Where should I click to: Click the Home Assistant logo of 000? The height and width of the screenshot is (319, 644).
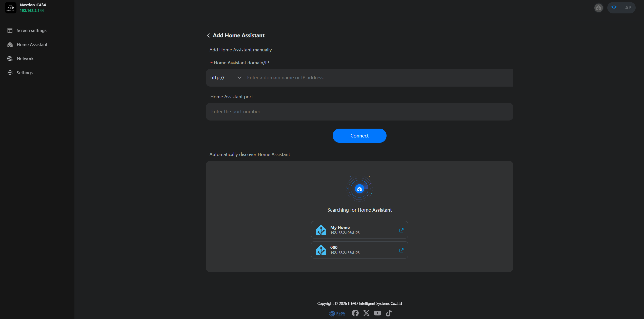point(321,250)
